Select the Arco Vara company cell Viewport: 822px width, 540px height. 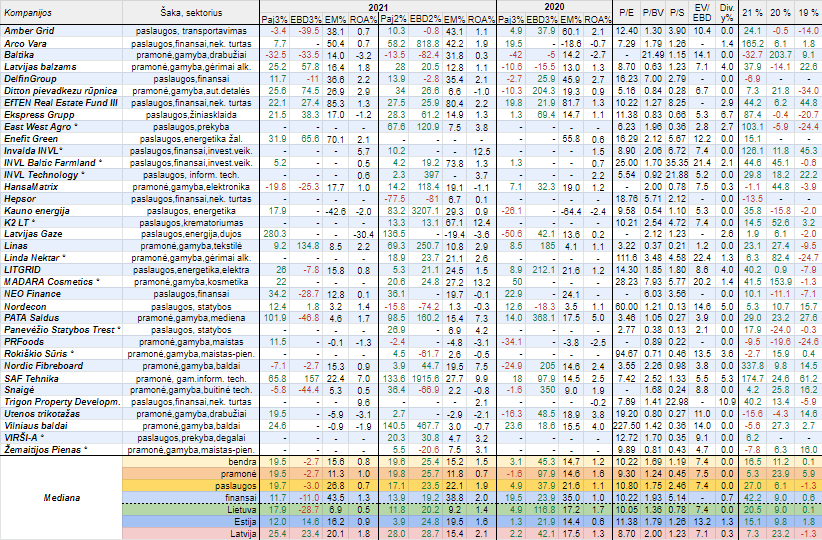click(x=61, y=44)
